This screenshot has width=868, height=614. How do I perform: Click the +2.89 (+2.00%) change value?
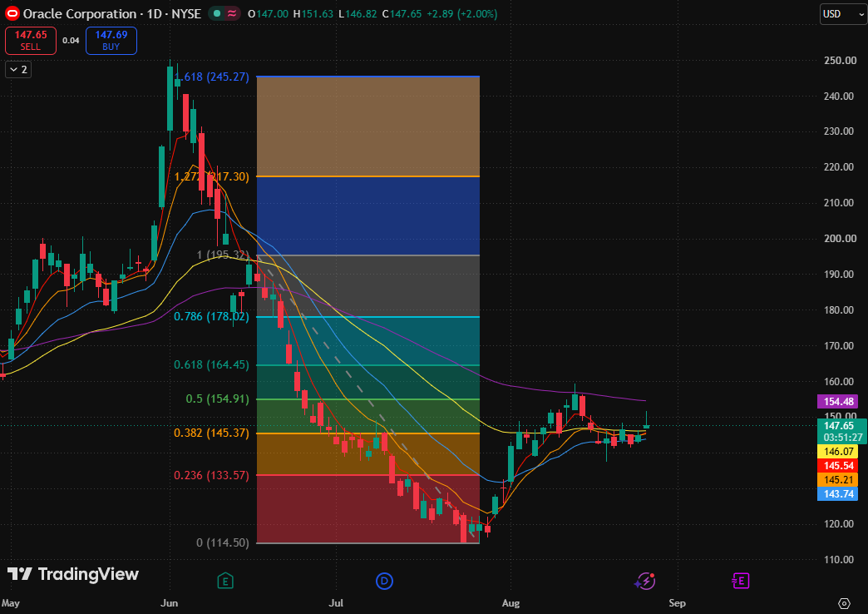462,14
